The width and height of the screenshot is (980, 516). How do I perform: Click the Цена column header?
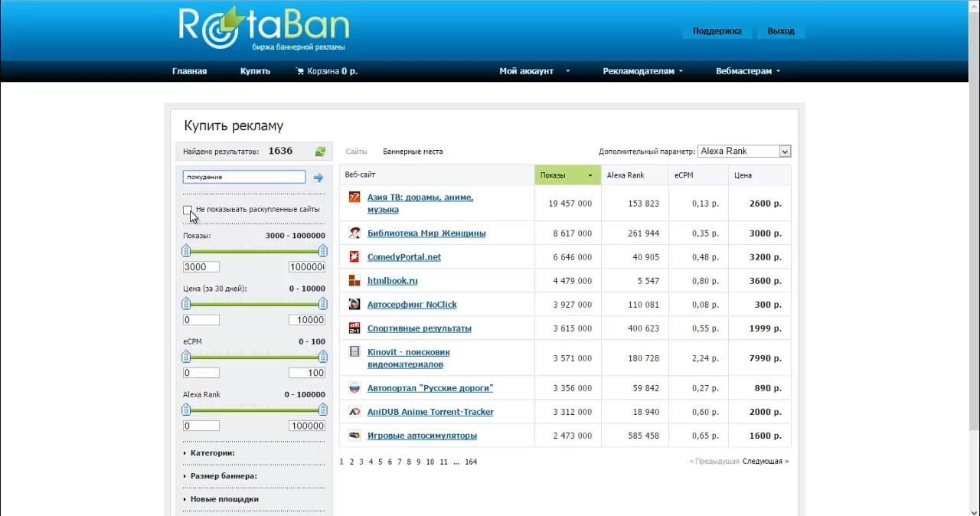(759, 175)
